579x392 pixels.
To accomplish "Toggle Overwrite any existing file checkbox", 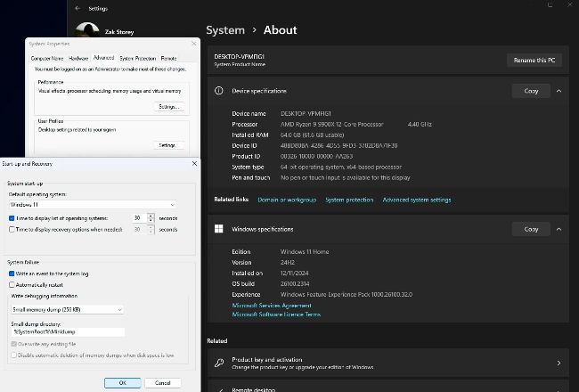I will (13, 344).
